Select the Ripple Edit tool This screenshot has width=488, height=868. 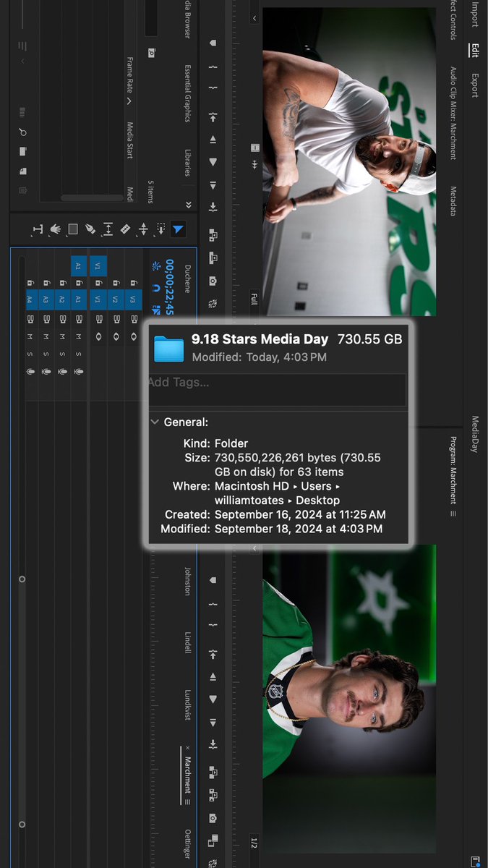pos(143,229)
